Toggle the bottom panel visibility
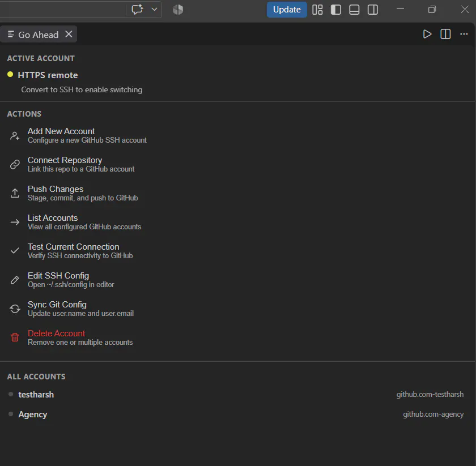 tap(354, 10)
